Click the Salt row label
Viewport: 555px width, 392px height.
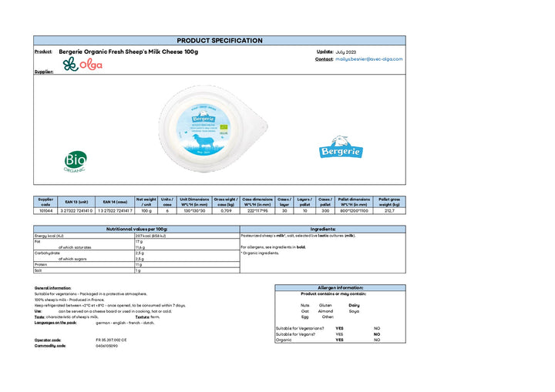pos(38,270)
